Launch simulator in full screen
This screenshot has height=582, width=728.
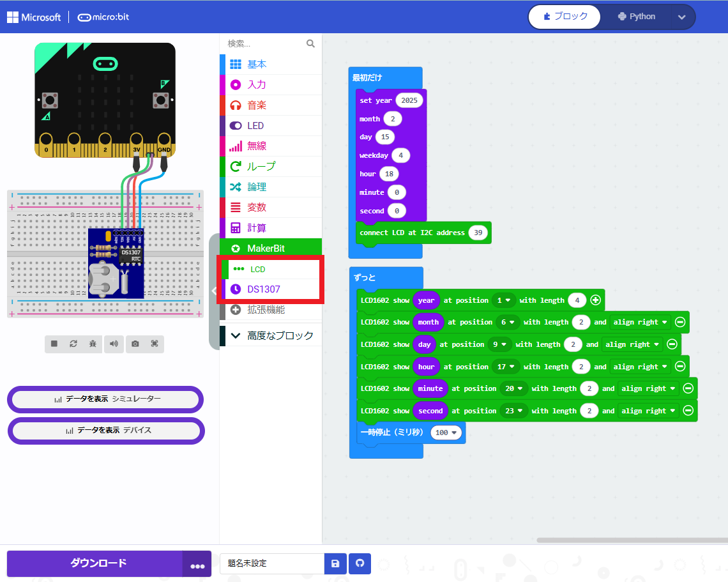click(x=155, y=344)
